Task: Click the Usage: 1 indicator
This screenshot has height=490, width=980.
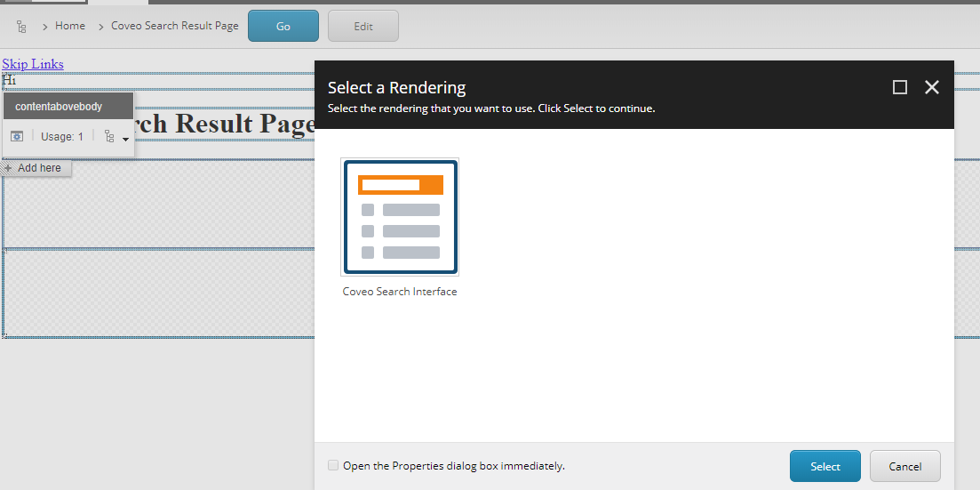Action: coord(62,136)
